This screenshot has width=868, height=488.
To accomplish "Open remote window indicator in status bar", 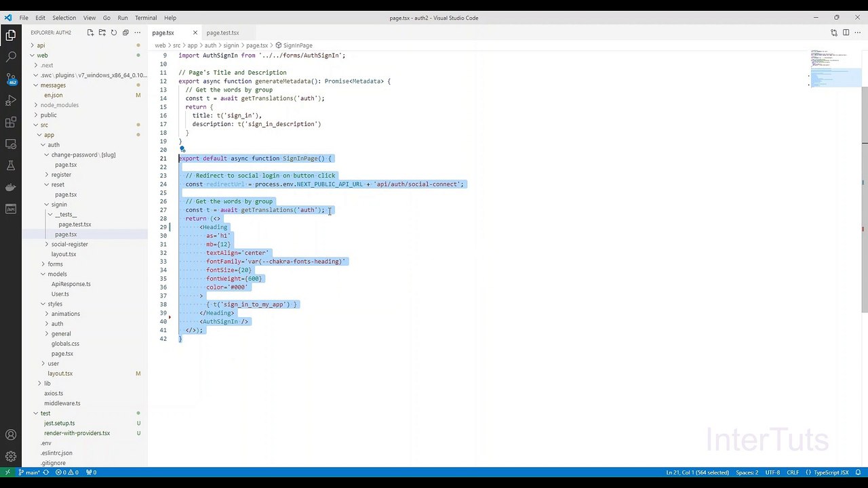I will click(7, 472).
